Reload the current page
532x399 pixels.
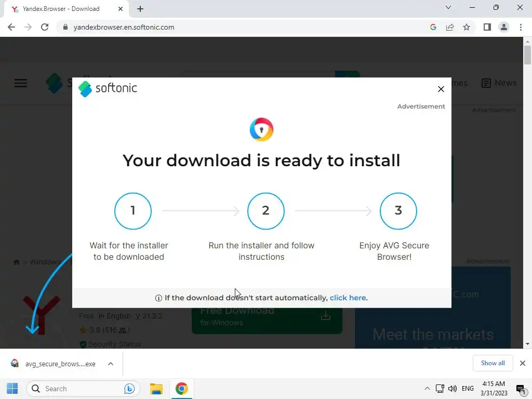[x=45, y=27]
